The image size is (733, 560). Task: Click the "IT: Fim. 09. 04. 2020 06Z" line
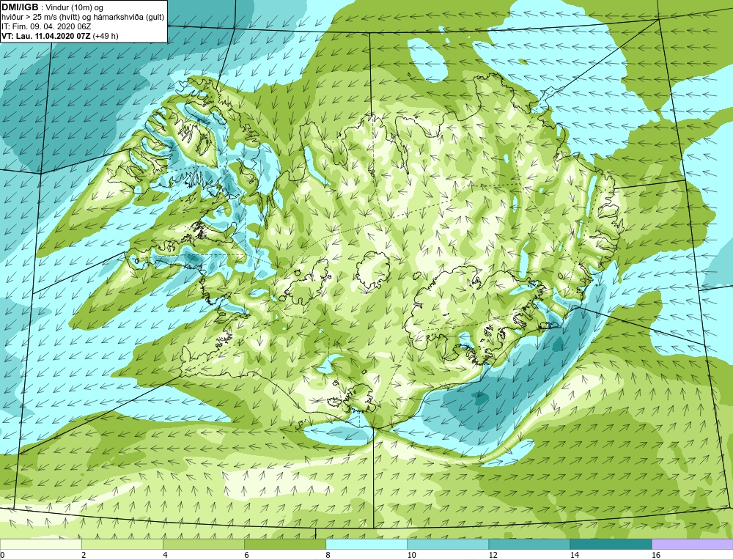click(x=46, y=26)
